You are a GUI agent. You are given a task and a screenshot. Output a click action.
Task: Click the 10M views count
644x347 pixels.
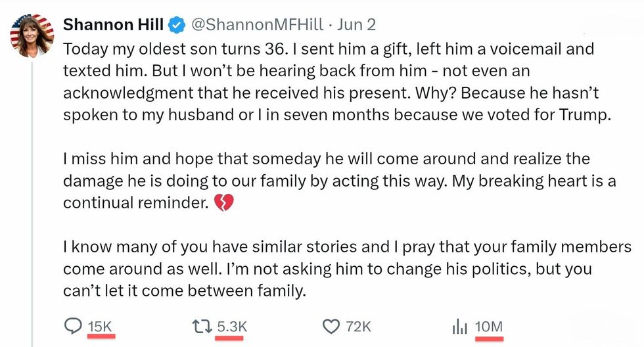tap(488, 326)
